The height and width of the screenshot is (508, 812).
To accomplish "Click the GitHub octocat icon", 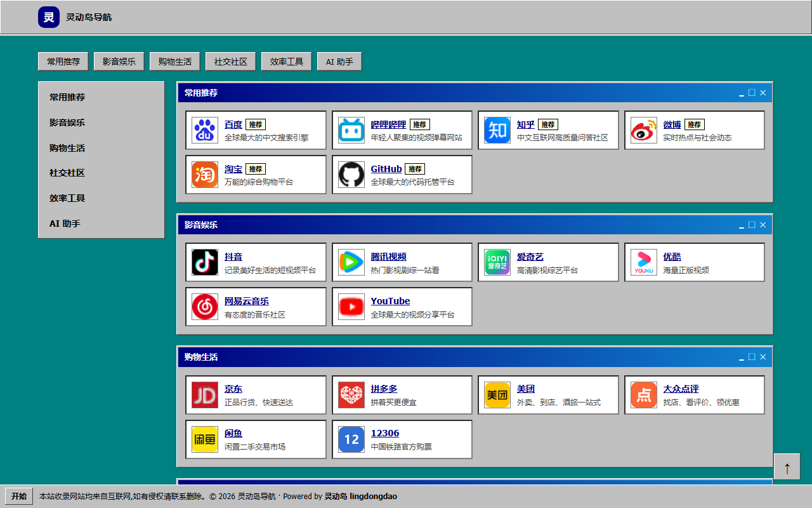I will (x=351, y=175).
